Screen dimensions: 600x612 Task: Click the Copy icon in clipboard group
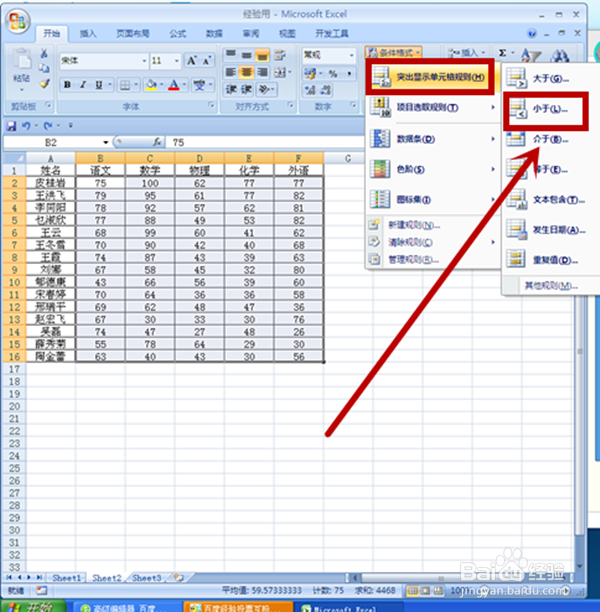(44, 68)
